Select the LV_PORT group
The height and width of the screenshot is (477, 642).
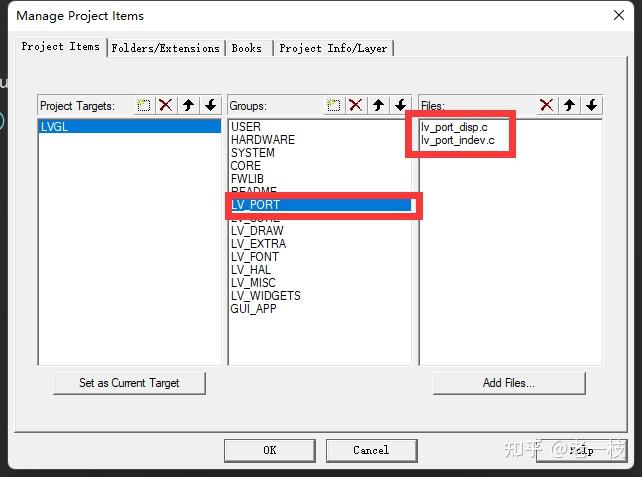tap(320, 205)
